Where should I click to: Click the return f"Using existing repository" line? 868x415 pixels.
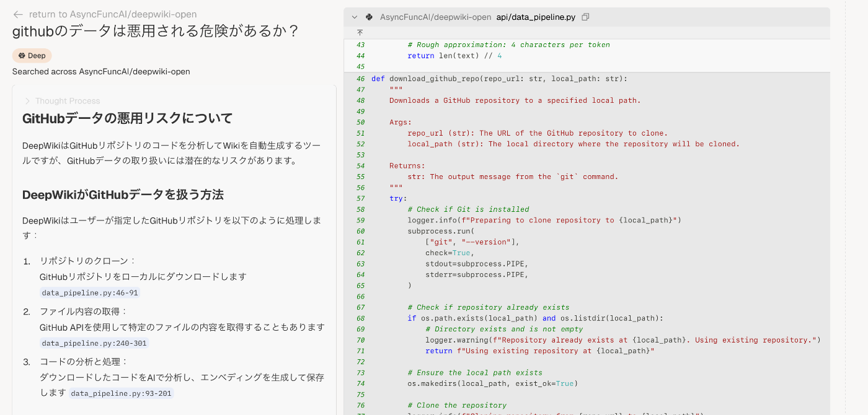click(x=540, y=351)
